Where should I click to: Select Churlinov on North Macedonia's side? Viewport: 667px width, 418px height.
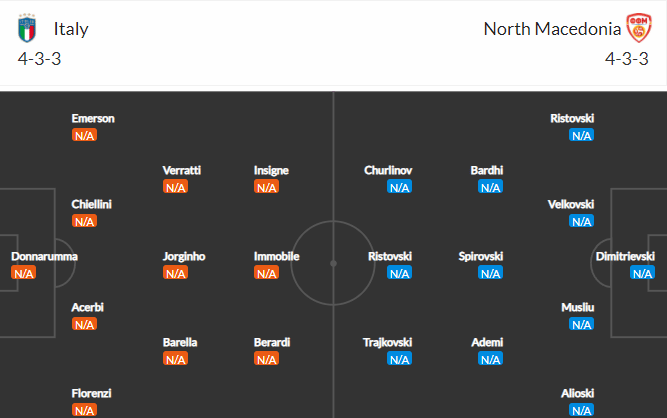click(x=388, y=171)
